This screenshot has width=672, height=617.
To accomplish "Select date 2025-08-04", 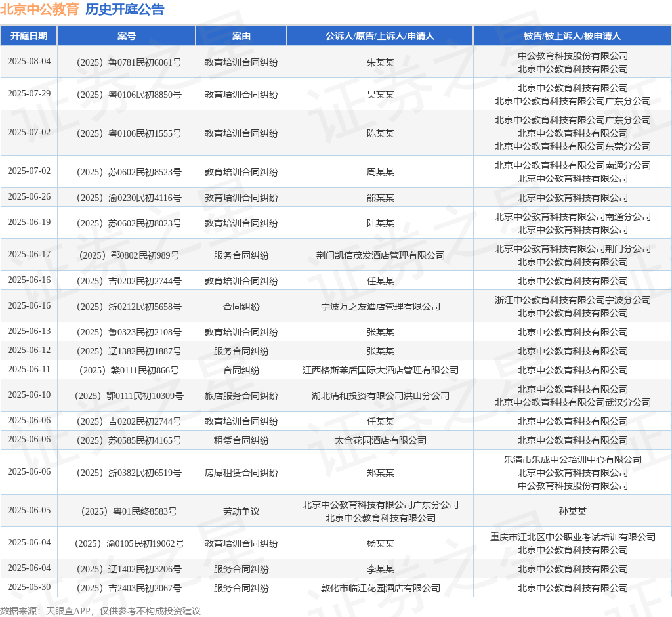I will click(x=29, y=61).
